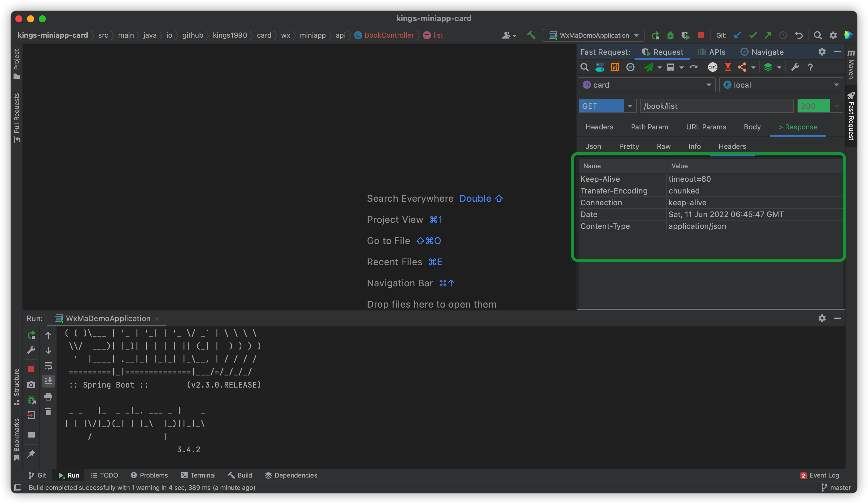Expand the send request dropdown arrow
Image resolution: width=868 pixels, height=504 pixels.
pos(660,68)
